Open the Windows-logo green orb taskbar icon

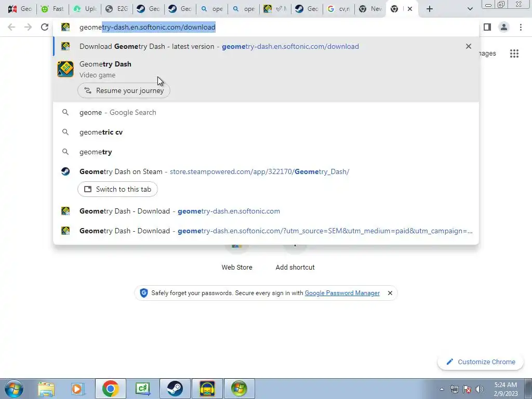click(239, 389)
